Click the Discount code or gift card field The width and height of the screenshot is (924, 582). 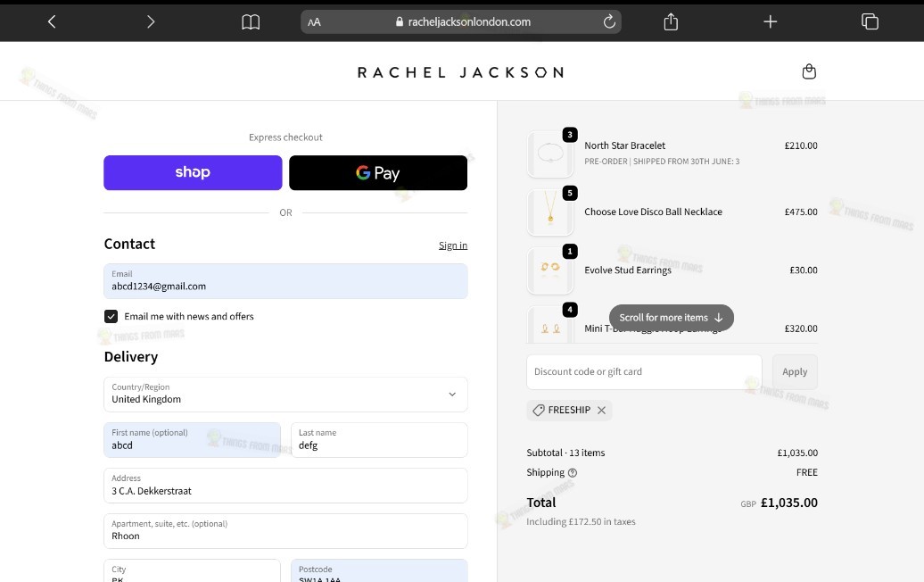pos(644,372)
